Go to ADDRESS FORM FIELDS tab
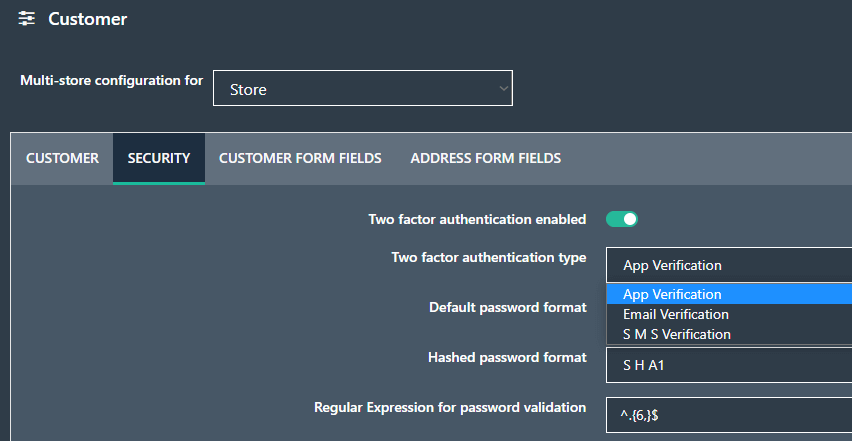This screenshot has width=852, height=441. 486,158
